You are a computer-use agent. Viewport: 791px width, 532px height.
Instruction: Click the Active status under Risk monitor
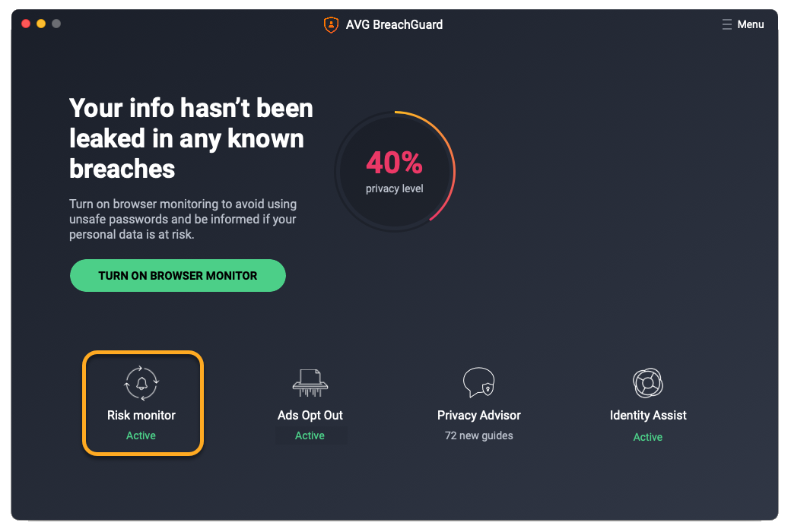[141, 435]
